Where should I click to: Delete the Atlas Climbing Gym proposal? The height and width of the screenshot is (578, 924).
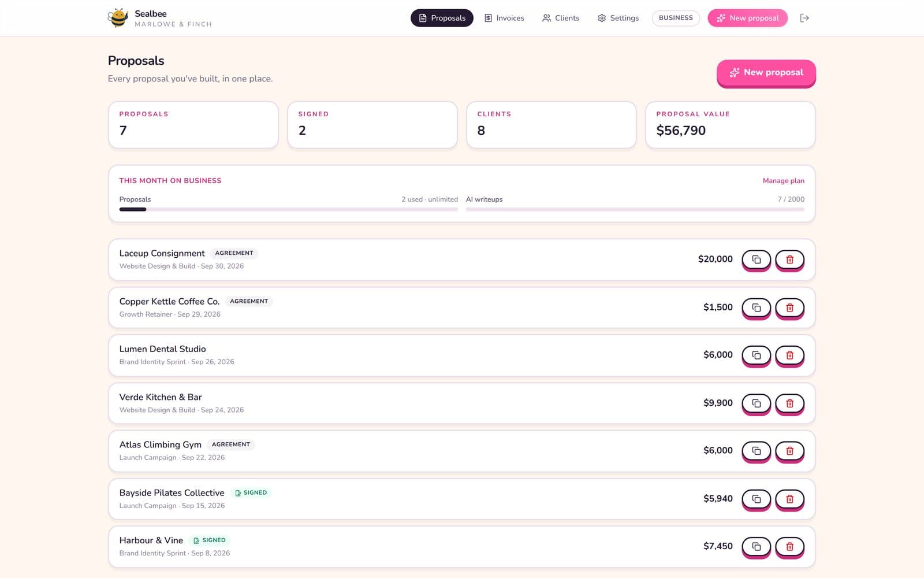pyautogui.click(x=789, y=451)
